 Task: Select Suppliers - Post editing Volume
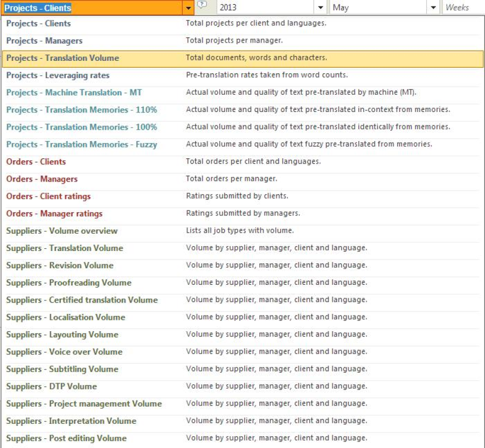pos(66,438)
